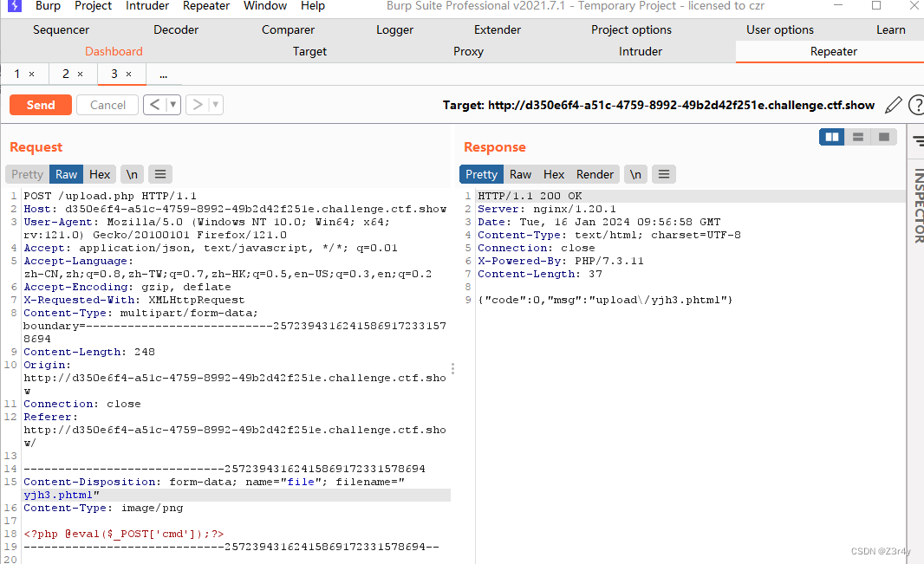This screenshot has width=924, height=564.
Task: Open the Window menu
Action: (x=265, y=6)
